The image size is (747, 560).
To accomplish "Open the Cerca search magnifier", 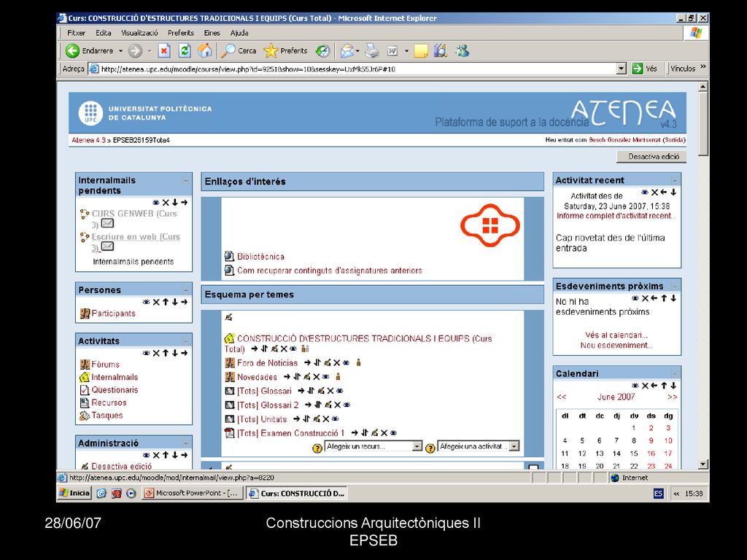I will click(x=239, y=50).
